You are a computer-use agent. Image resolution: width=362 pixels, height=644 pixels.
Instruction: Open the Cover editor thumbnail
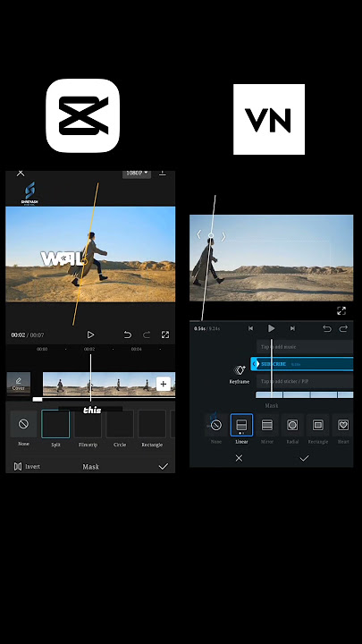tap(19, 384)
